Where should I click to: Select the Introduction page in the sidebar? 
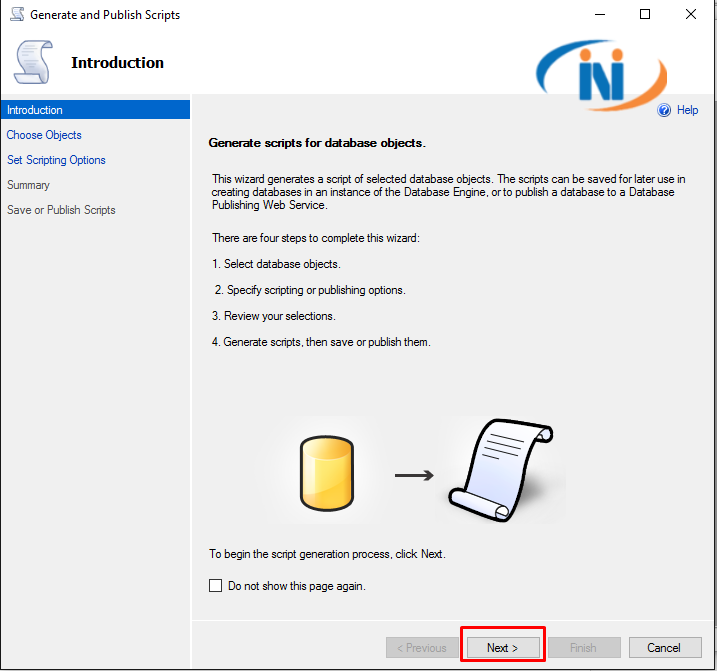[96, 110]
